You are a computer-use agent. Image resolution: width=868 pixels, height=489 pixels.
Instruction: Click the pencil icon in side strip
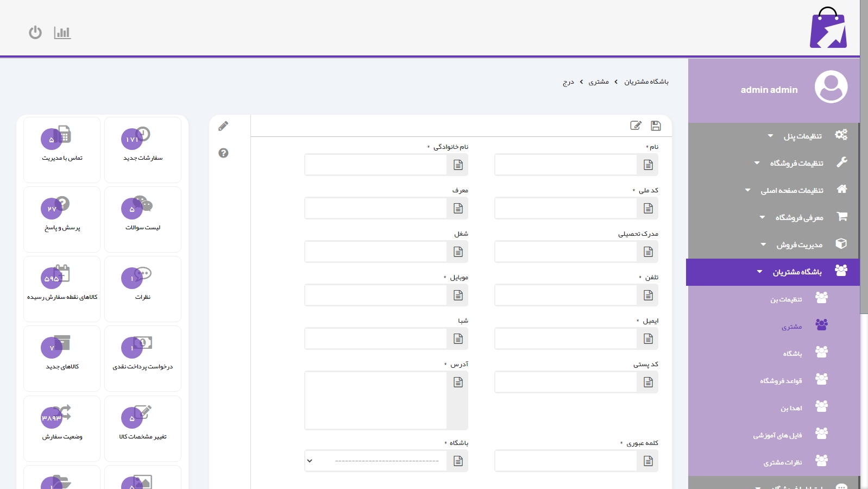pos(223,127)
